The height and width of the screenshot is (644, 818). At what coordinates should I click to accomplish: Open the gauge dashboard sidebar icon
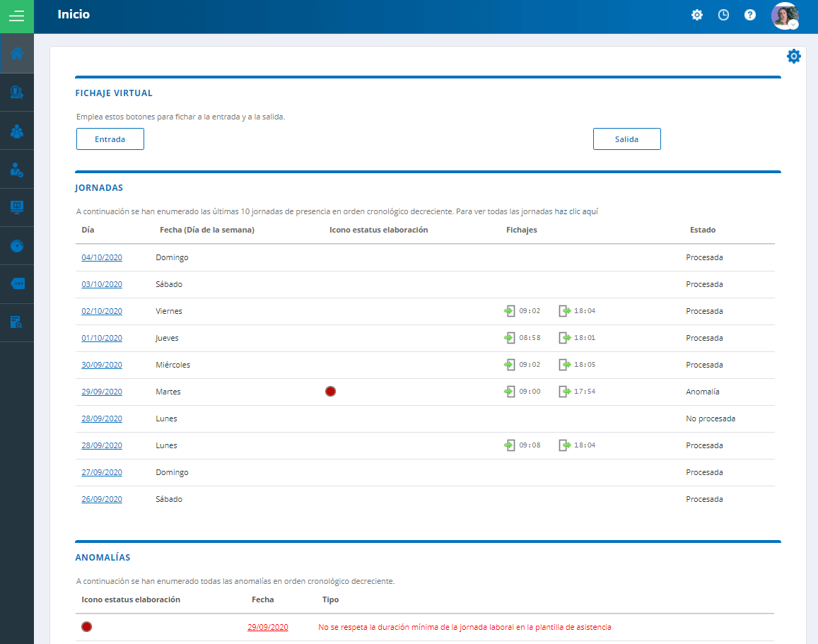[17, 245]
